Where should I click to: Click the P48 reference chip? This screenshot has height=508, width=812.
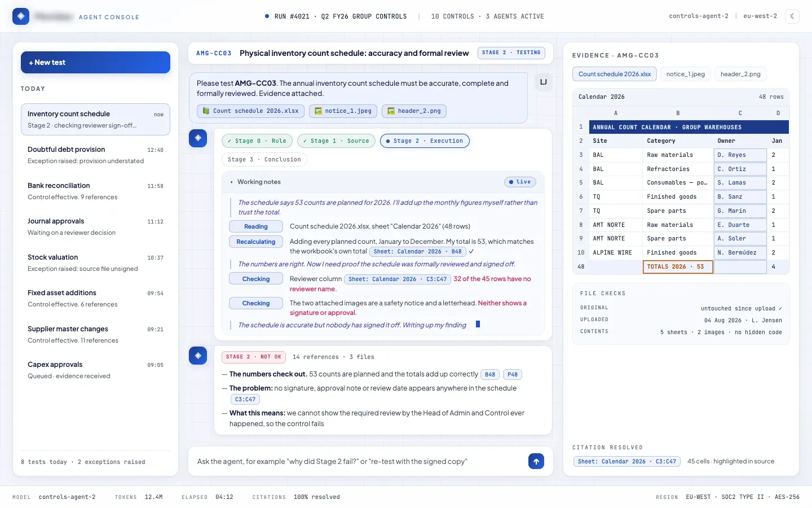pos(513,374)
